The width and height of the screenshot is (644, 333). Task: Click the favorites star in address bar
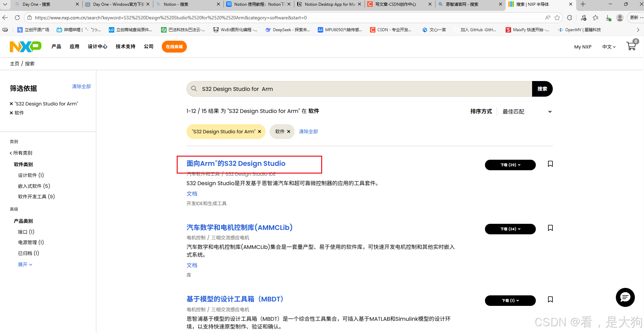point(557,18)
